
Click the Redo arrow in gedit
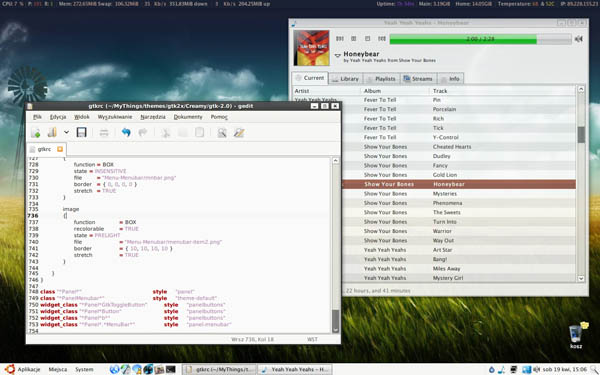tap(143, 133)
